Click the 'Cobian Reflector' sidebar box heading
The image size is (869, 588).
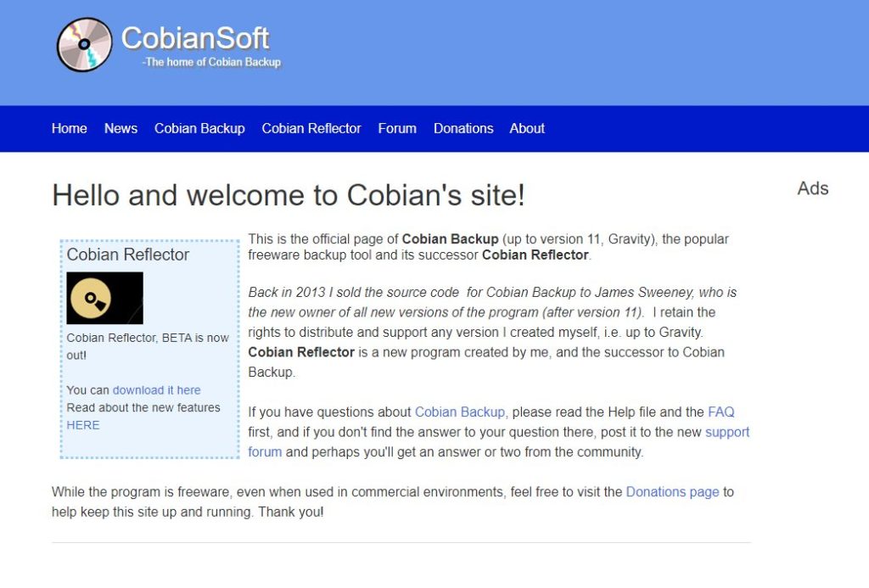(128, 255)
